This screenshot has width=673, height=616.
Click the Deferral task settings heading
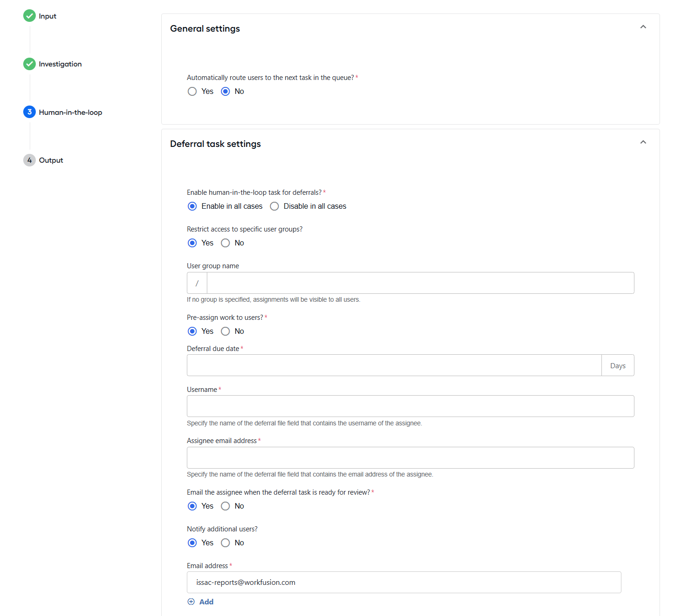(x=215, y=144)
